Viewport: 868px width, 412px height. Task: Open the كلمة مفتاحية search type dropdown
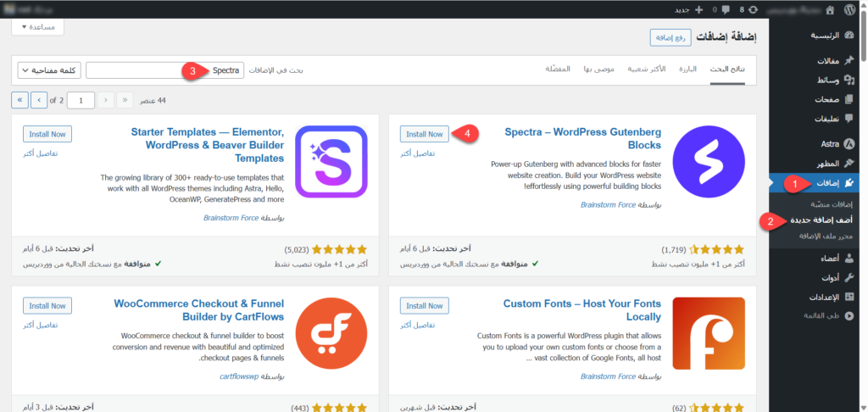49,70
